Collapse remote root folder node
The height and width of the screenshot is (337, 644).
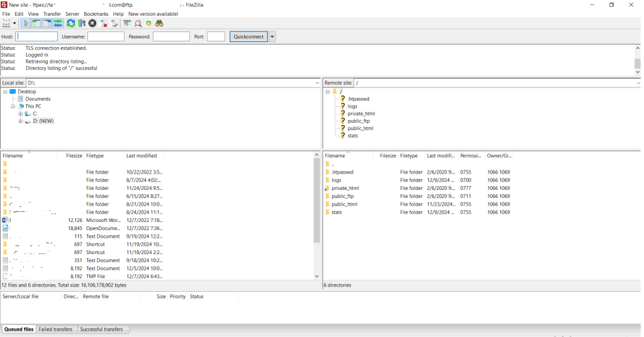(x=328, y=92)
